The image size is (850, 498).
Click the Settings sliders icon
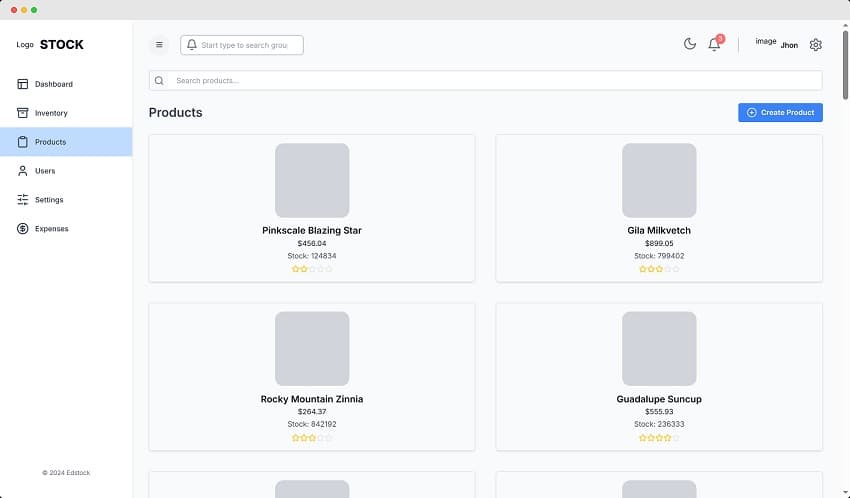point(23,199)
